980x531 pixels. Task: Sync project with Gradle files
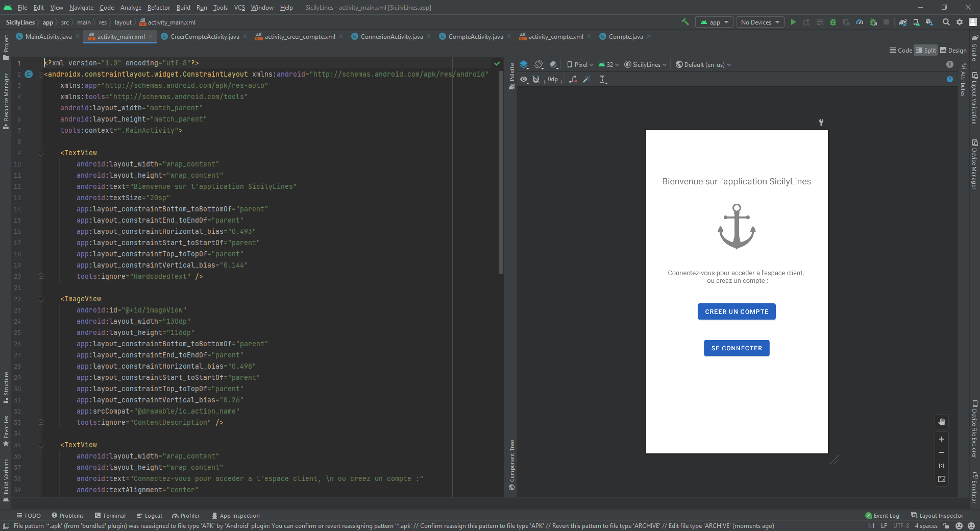point(903,22)
